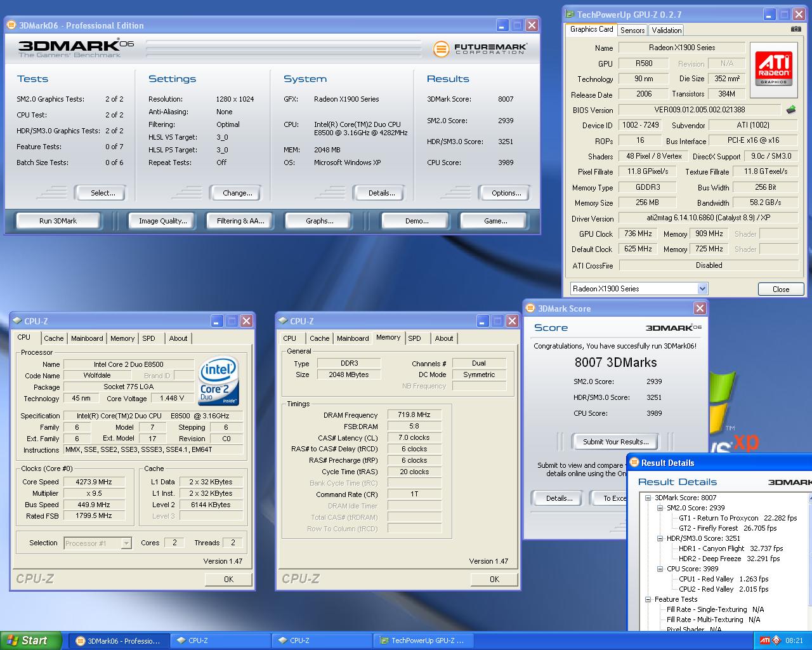
Task: Open the Processor #1 selection dropdown in CPU-Z
Action: pos(126,543)
